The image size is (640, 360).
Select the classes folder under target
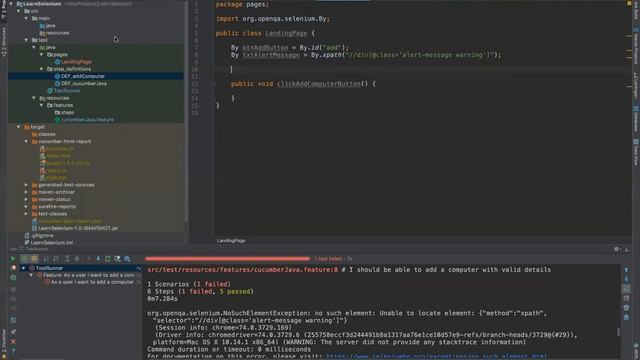tap(47, 134)
